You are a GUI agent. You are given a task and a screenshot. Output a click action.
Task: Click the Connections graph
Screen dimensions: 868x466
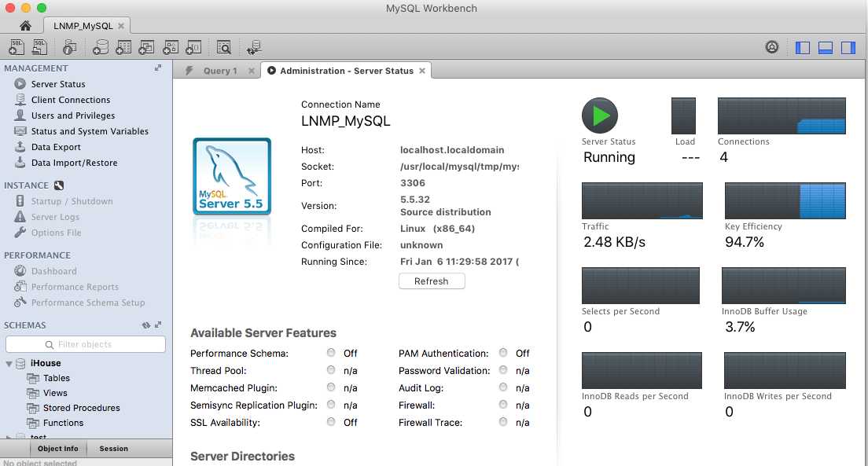(782, 116)
